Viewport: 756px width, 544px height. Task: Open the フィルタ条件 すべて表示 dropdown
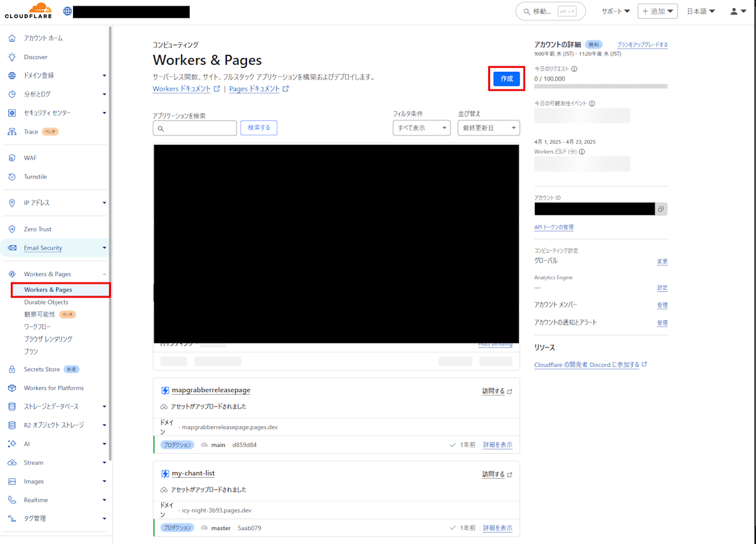(x=421, y=128)
